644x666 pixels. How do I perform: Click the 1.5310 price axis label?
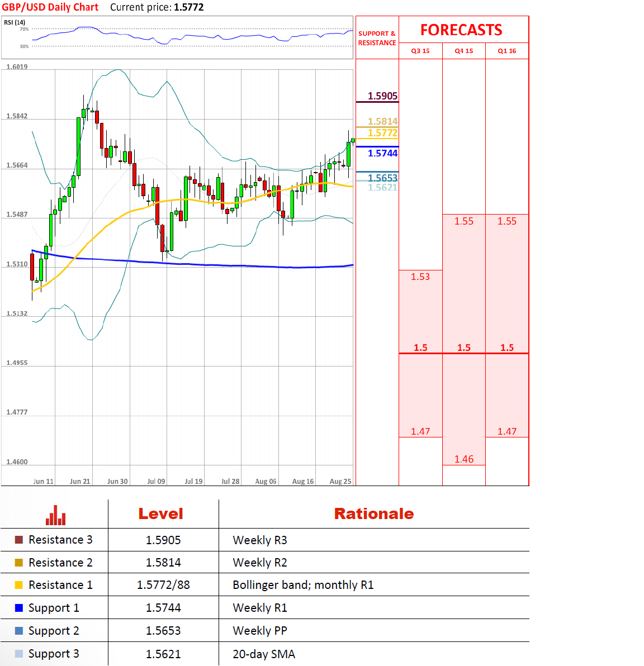click(x=17, y=264)
